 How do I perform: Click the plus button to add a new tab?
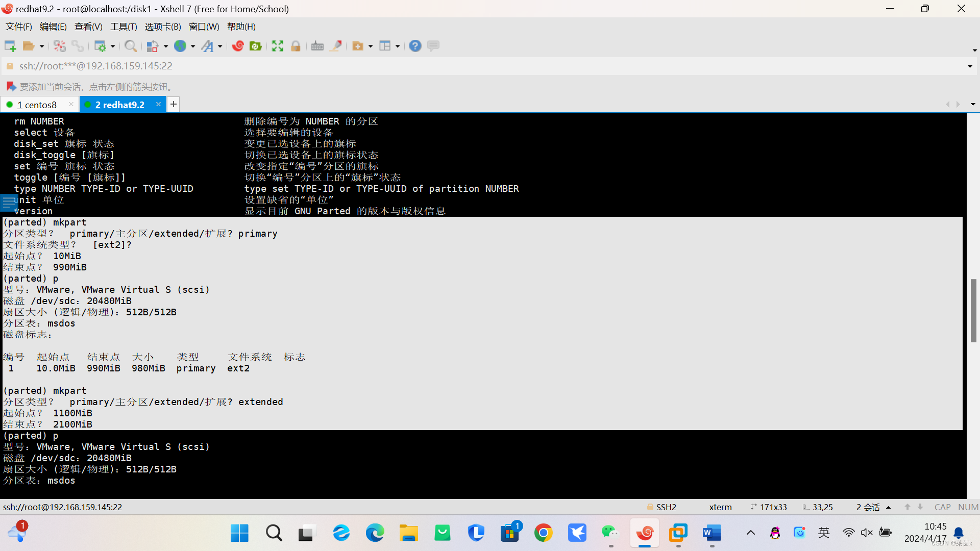coord(173,104)
